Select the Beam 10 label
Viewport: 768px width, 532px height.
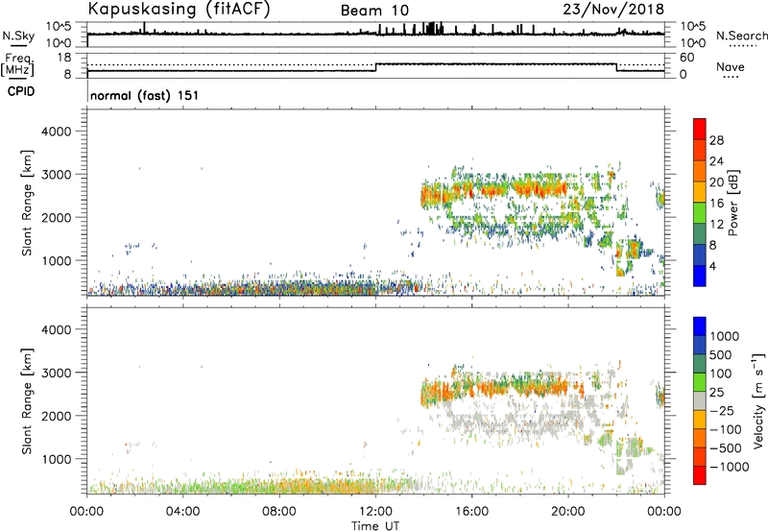tap(374, 11)
